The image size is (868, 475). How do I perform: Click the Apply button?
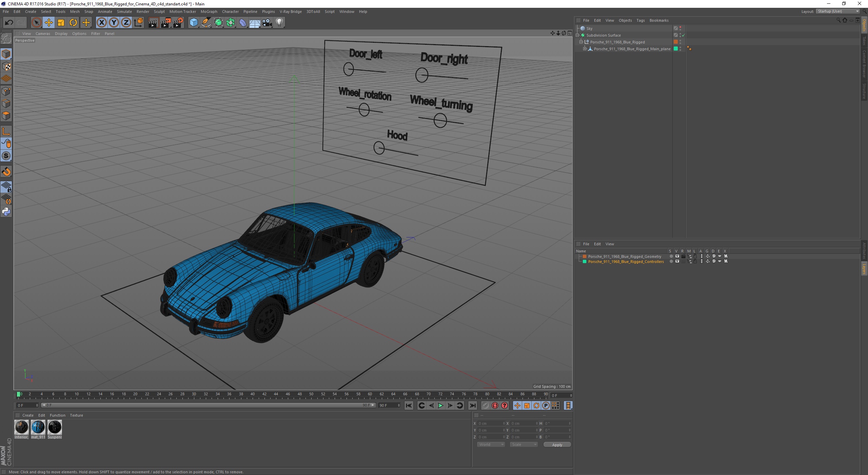coord(557,444)
